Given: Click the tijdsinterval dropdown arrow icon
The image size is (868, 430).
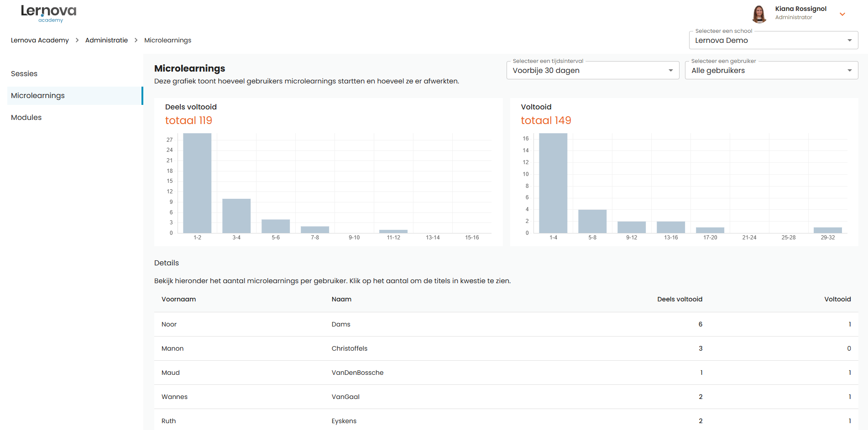Looking at the screenshot, I should pyautogui.click(x=670, y=70).
